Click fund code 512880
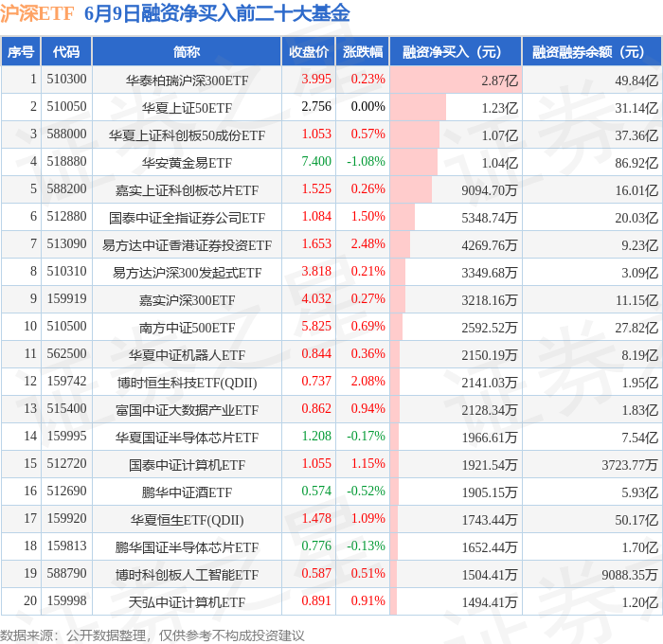Image resolution: width=663 pixels, height=644 pixels. pos(66,216)
